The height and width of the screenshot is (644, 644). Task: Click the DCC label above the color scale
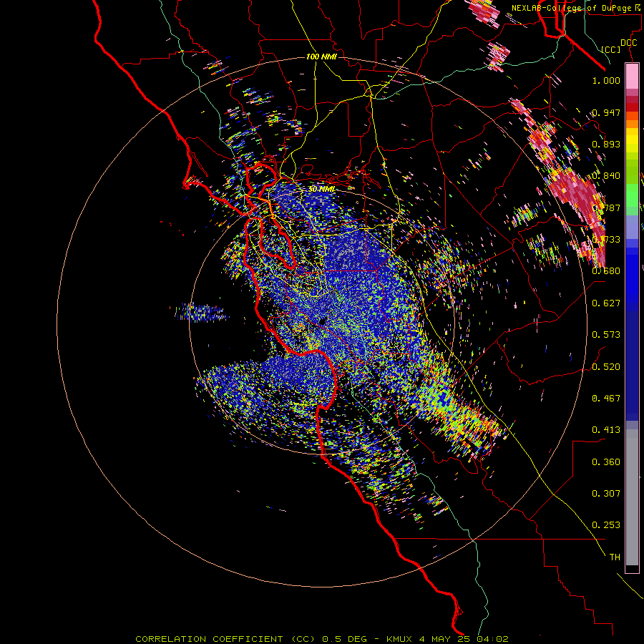[628, 43]
